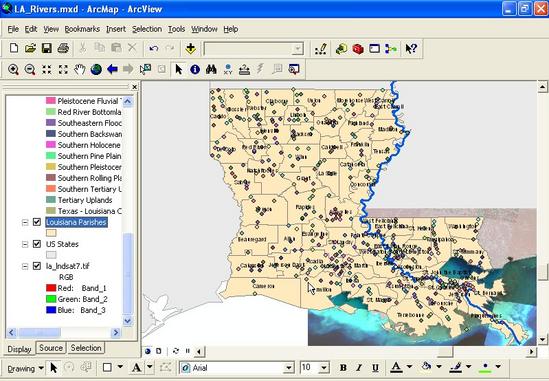The height and width of the screenshot is (381, 549).
Task: Go back to previous extent arrow
Action: (x=112, y=69)
